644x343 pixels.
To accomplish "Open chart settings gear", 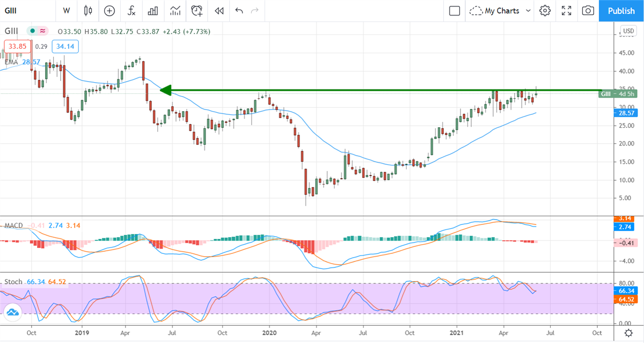I will (545, 11).
